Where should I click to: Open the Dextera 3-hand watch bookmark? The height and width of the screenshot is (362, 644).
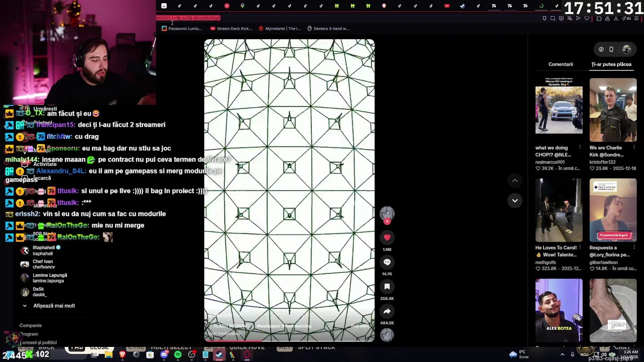328,29
